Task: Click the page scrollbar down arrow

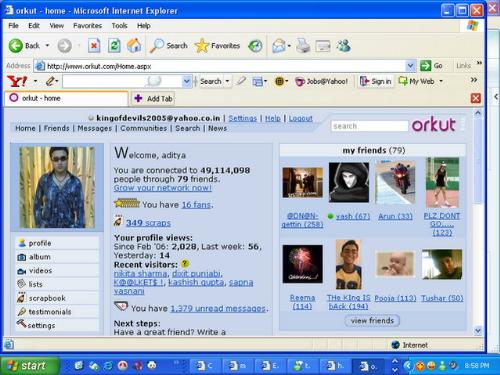Action: click(x=478, y=331)
